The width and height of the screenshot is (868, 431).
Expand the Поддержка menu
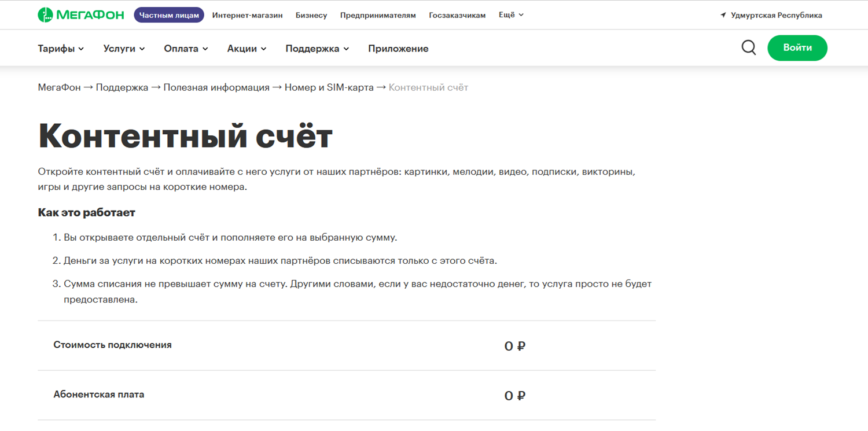[x=317, y=49]
